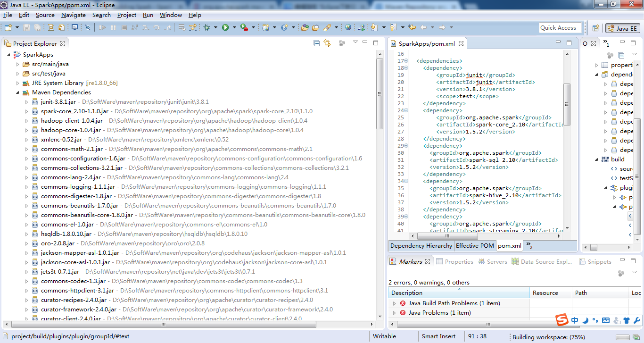Click the New Server globe icon
This screenshot has width=644, height=343.
pyautogui.click(x=266, y=28)
